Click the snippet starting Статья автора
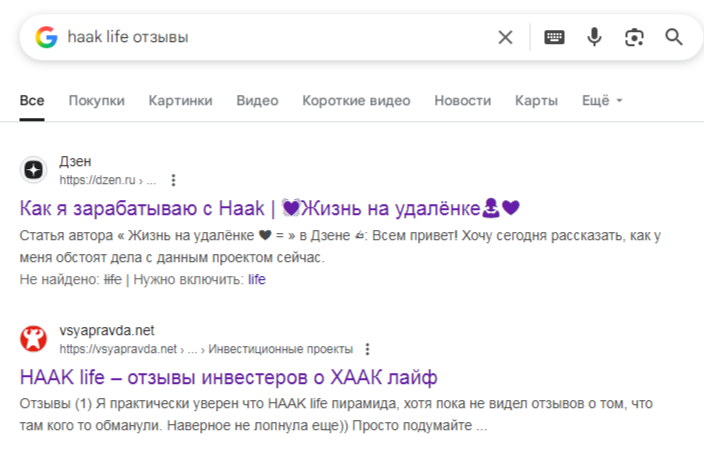 click(340, 247)
